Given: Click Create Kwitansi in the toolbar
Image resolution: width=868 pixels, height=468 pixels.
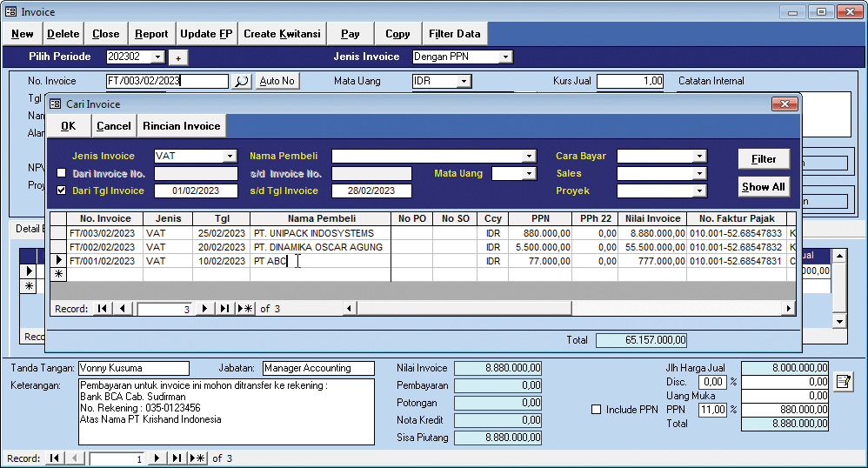Looking at the screenshot, I should point(282,34).
